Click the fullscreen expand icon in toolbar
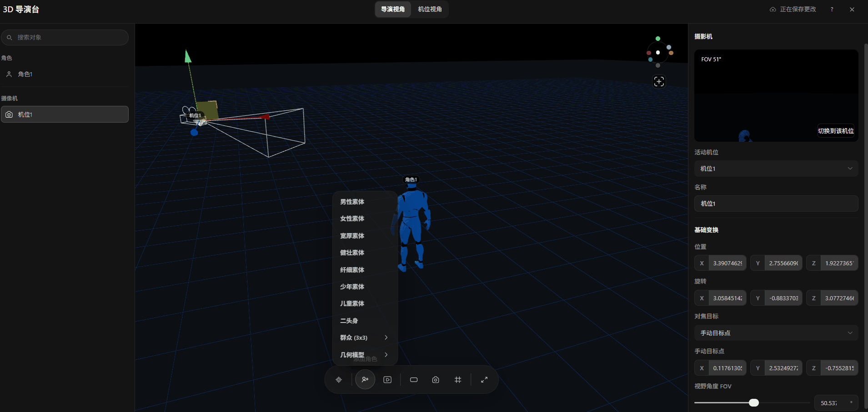This screenshot has height=412, width=868. 484,380
